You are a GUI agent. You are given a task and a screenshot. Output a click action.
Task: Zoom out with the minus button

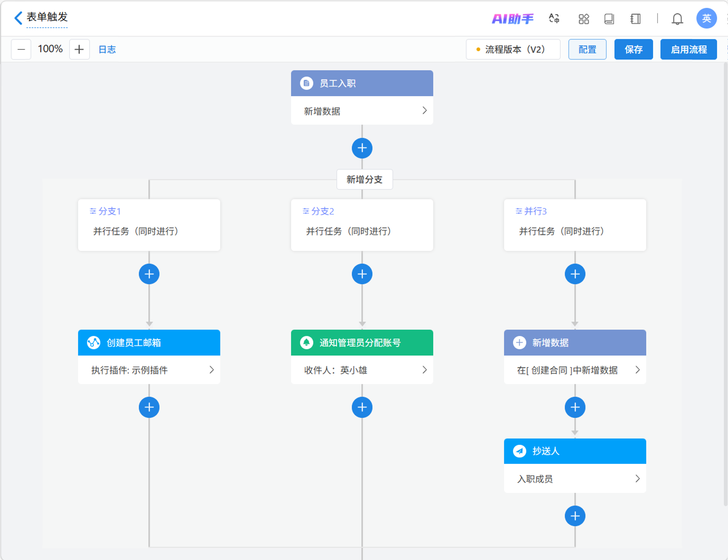tap(21, 49)
